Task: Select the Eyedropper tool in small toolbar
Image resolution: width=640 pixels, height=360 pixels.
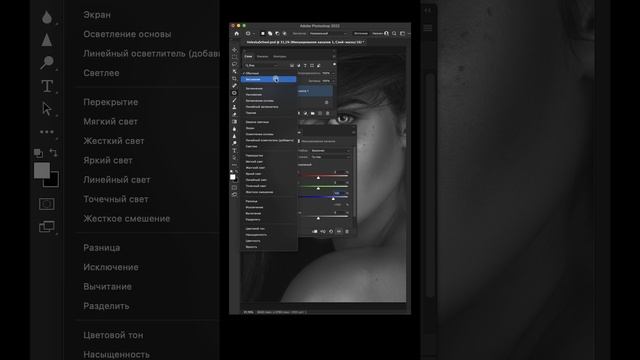Action: 234,86
